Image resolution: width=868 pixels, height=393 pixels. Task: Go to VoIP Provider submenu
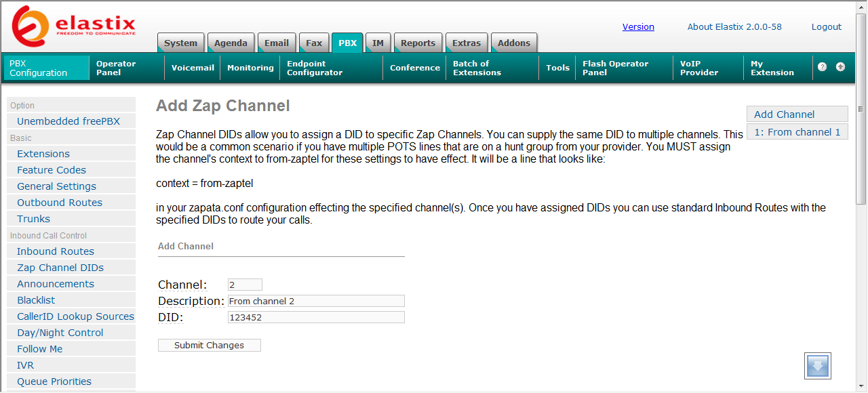click(x=709, y=68)
